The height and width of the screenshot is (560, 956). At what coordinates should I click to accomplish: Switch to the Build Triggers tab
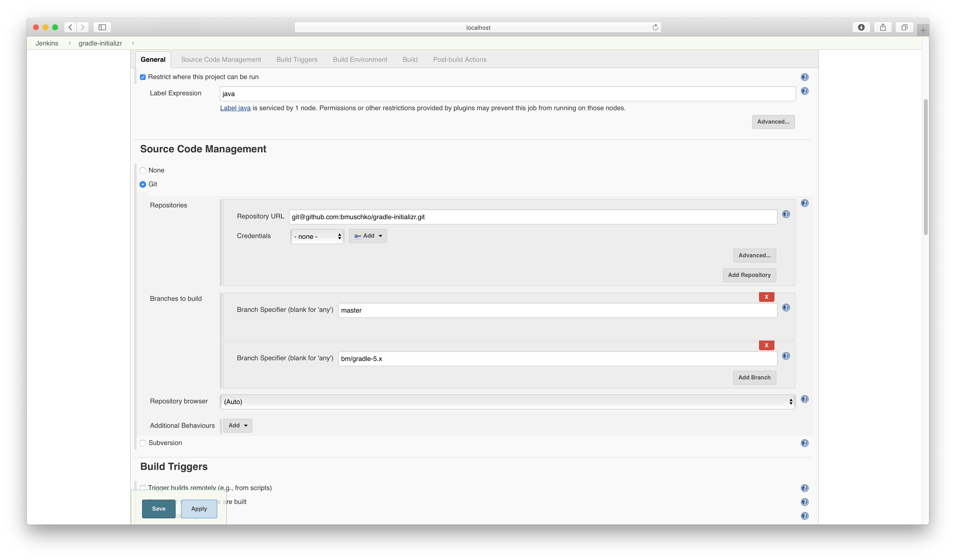point(297,60)
